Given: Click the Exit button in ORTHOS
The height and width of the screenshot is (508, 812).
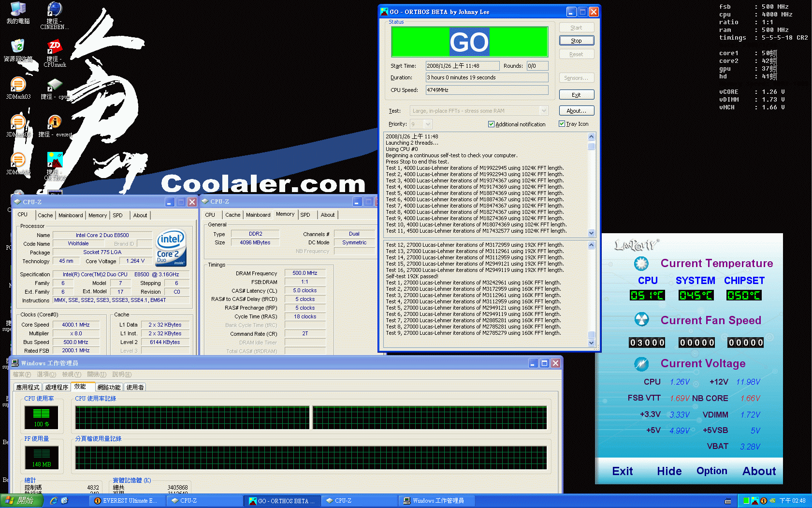Looking at the screenshot, I should tap(577, 95).
